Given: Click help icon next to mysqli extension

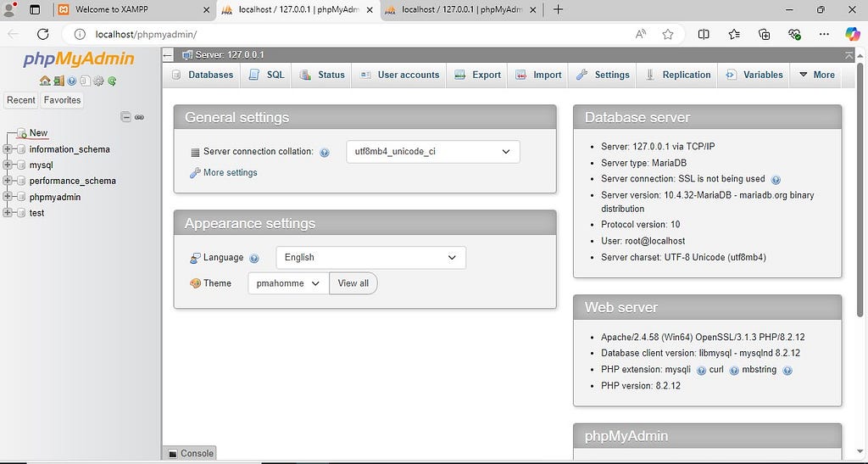Looking at the screenshot, I should (x=701, y=371).
